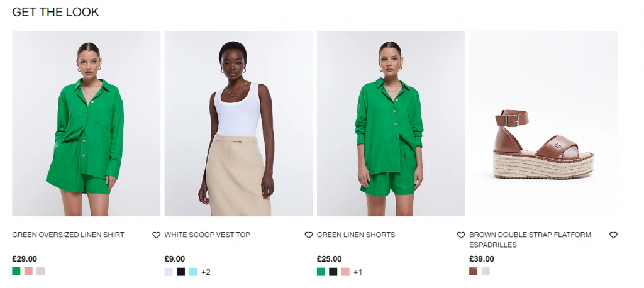The image size is (644, 288).
Task: Select green swatch under the linen shirt
Action: click(16, 271)
